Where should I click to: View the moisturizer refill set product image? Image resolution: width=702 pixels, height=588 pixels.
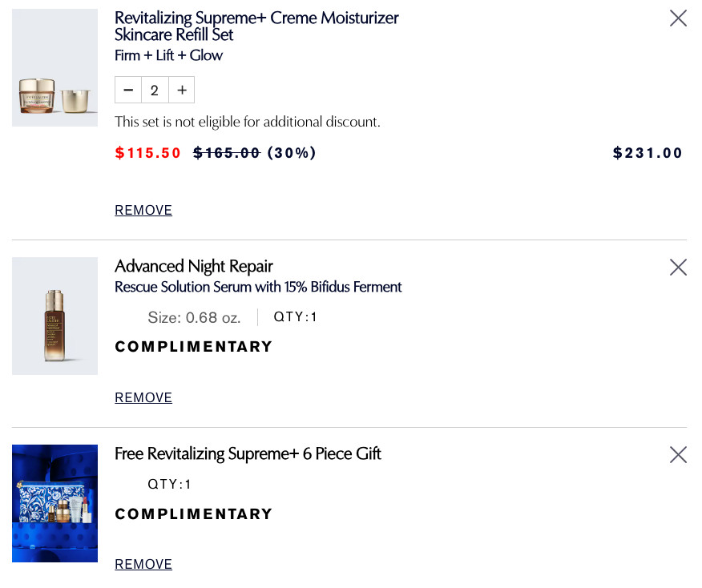[54, 68]
